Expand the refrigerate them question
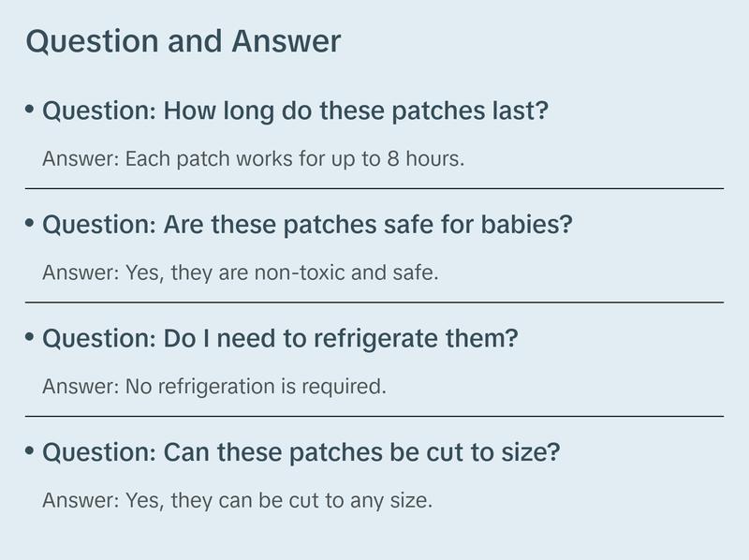Image resolution: width=749 pixels, height=560 pixels. tap(279, 339)
